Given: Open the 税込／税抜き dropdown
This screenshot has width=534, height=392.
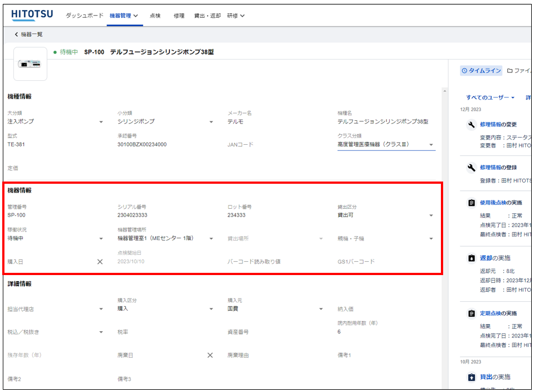Looking at the screenshot, I should click(55, 332).
